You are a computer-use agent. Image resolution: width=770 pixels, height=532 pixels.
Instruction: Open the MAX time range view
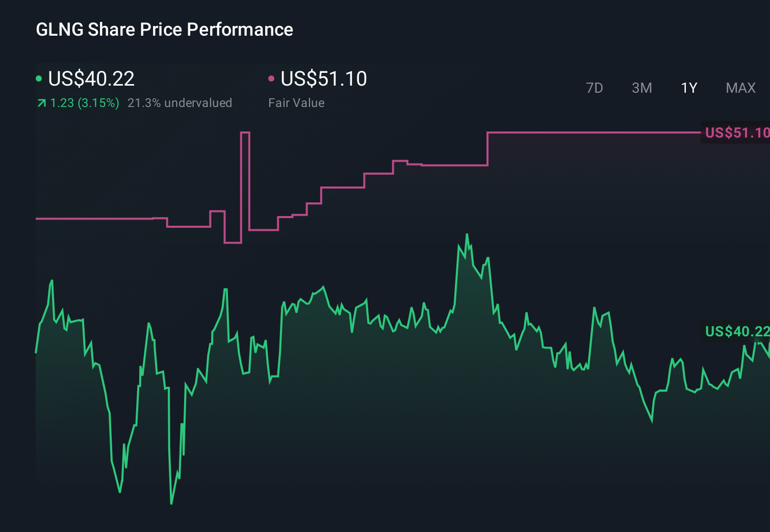[x=740, y=88]
